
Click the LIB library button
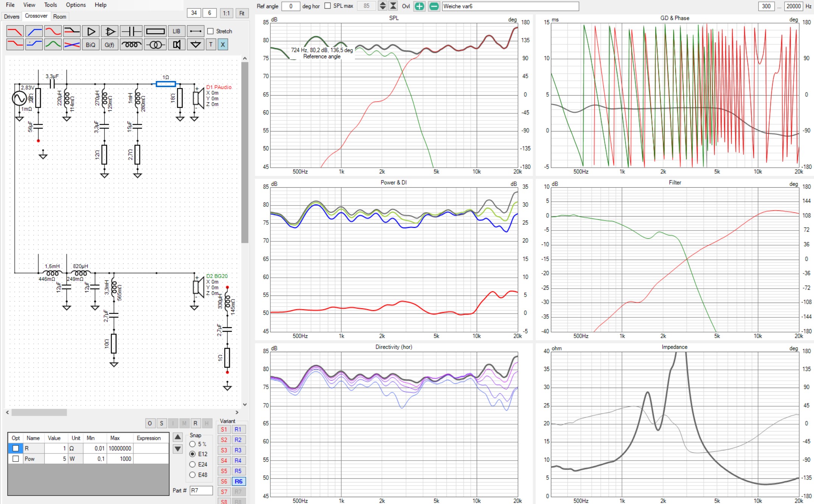[177, 31]
